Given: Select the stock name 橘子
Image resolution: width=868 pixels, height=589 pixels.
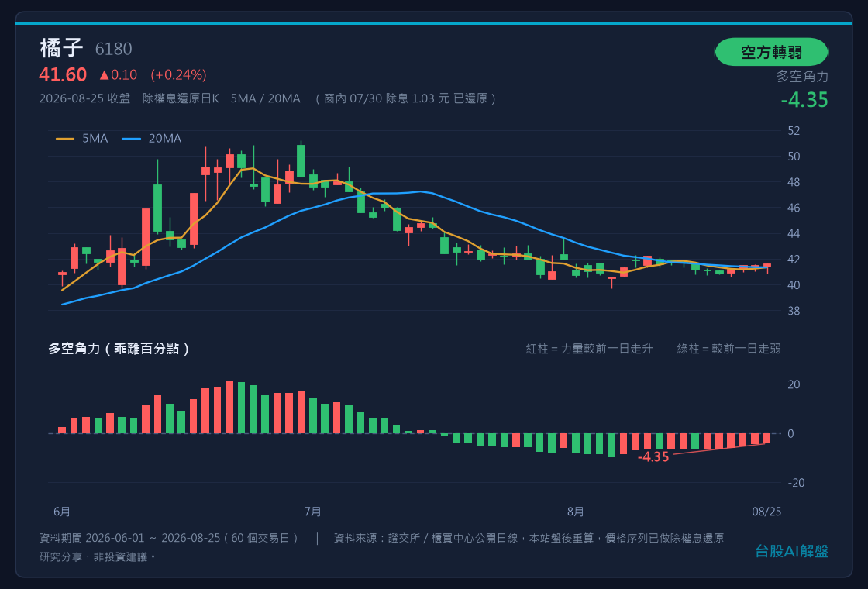Looking at the screenshot, I should tap(61, 48).
